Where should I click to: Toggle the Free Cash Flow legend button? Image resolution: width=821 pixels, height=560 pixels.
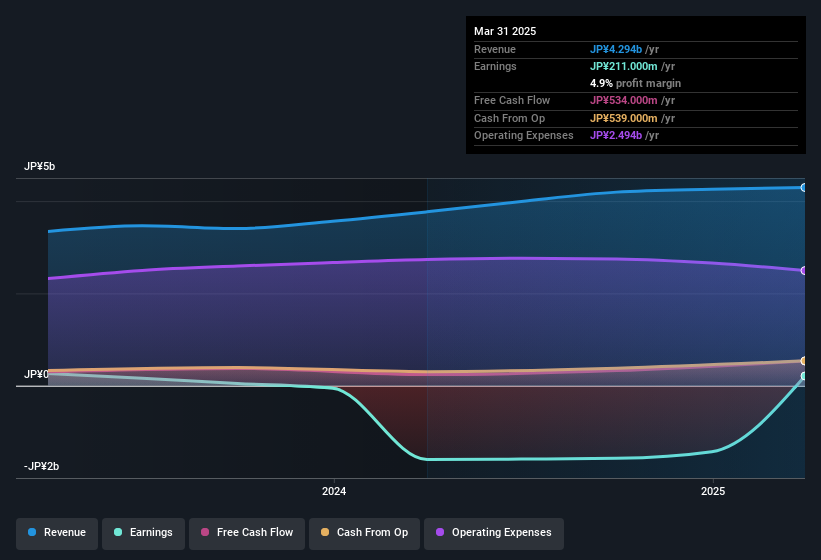(x=247, y=533)
